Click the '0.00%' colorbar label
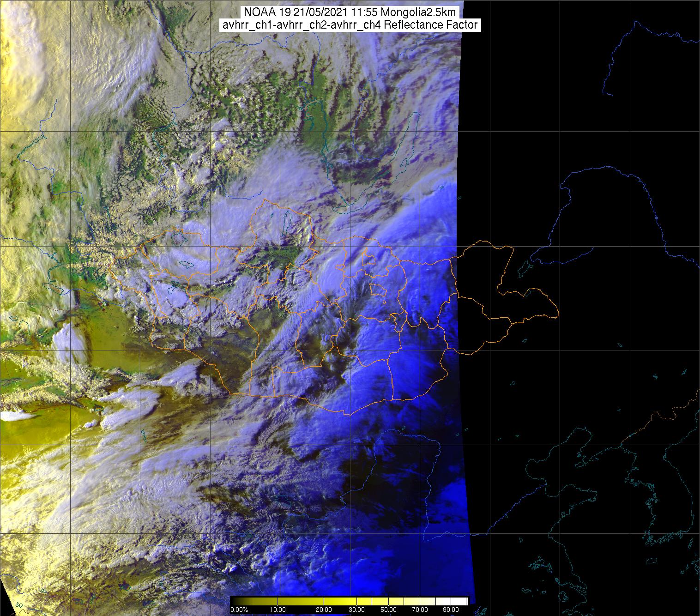 240,610
